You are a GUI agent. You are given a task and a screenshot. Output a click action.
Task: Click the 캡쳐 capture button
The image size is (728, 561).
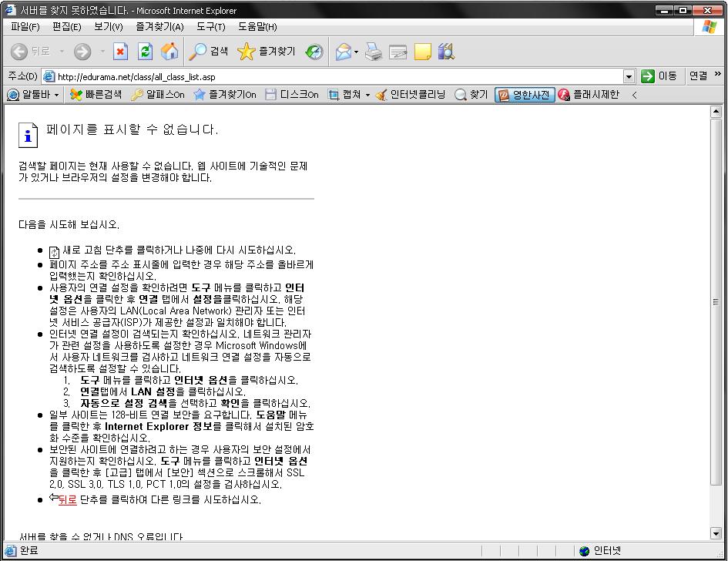coord(344,95)
